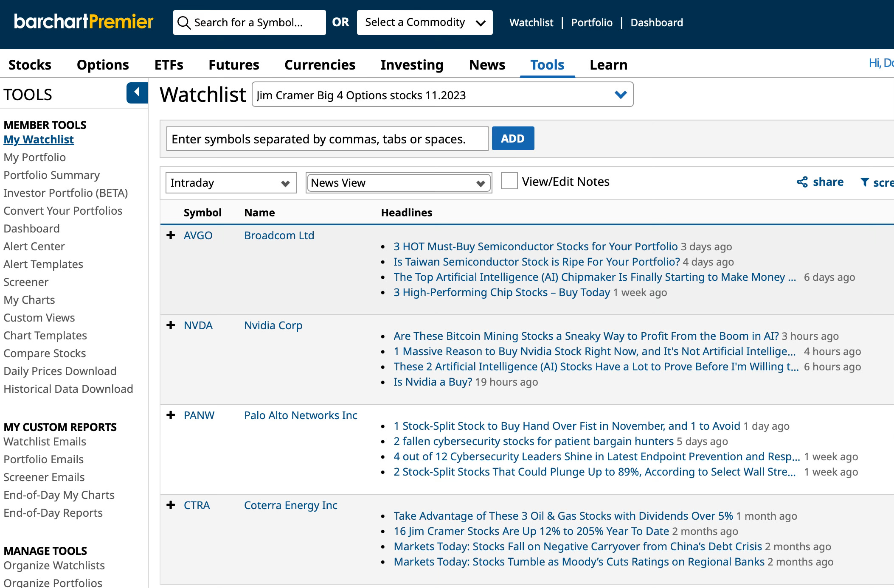Image resolution: width=894 pixels, height=588 pixels.
Task: Open the Currencies menu
Action: click(x=320, y=64)
